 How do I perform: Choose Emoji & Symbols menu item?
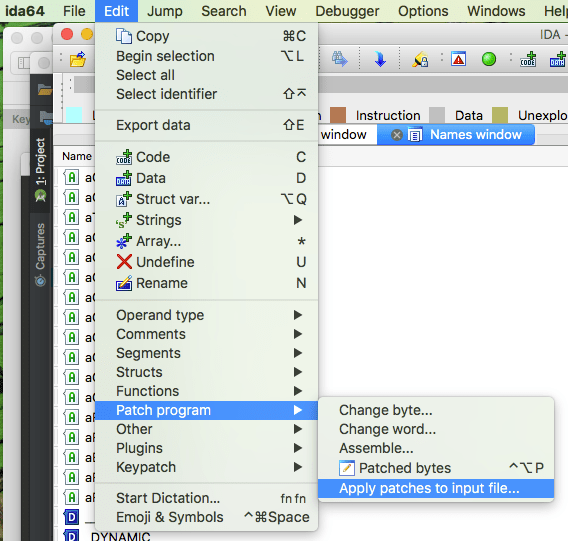[206, 517]
